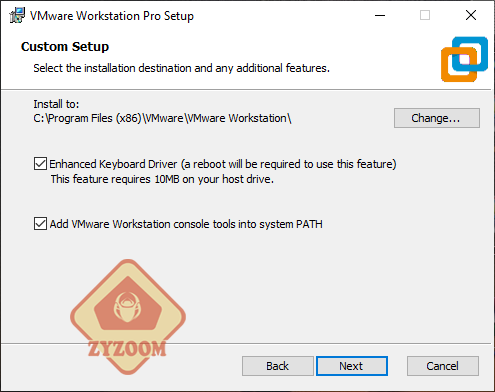The height and width of the screenshot is (392, 495).
Task: Close the setup window with the X
Action: click(471, 15)
